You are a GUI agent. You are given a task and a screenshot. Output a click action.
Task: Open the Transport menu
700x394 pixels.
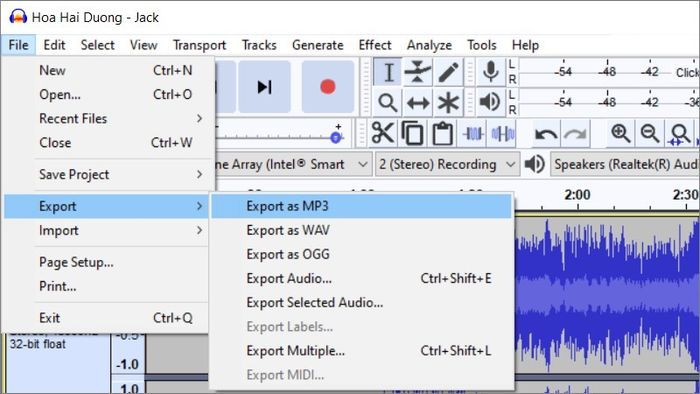(200, 45)
